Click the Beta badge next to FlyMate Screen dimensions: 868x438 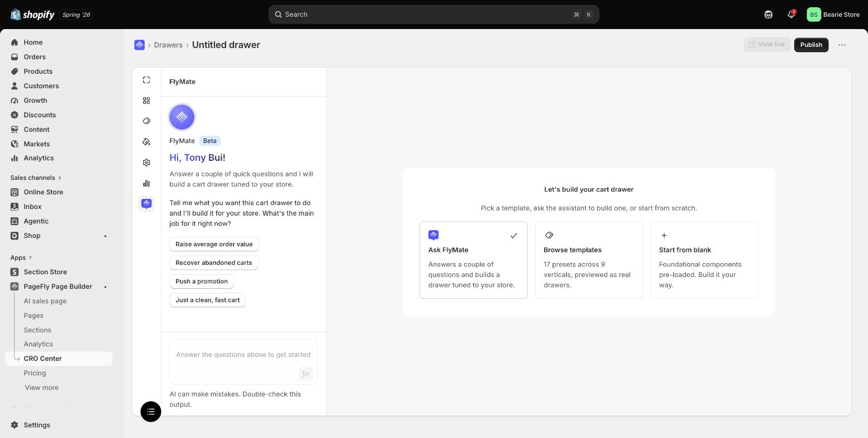209,141
